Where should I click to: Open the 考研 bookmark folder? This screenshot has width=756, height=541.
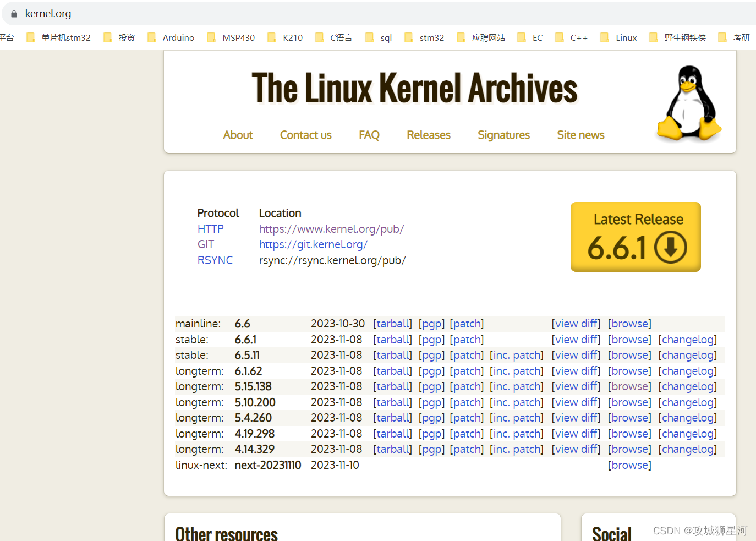[x=734, y=37]
